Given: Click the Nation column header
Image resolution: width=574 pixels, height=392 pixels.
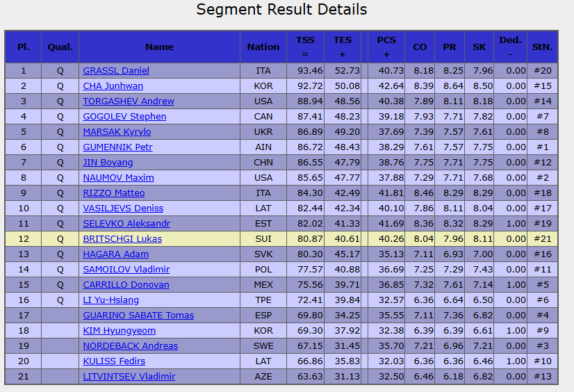Looking at the screenshot, I should 263,47.
